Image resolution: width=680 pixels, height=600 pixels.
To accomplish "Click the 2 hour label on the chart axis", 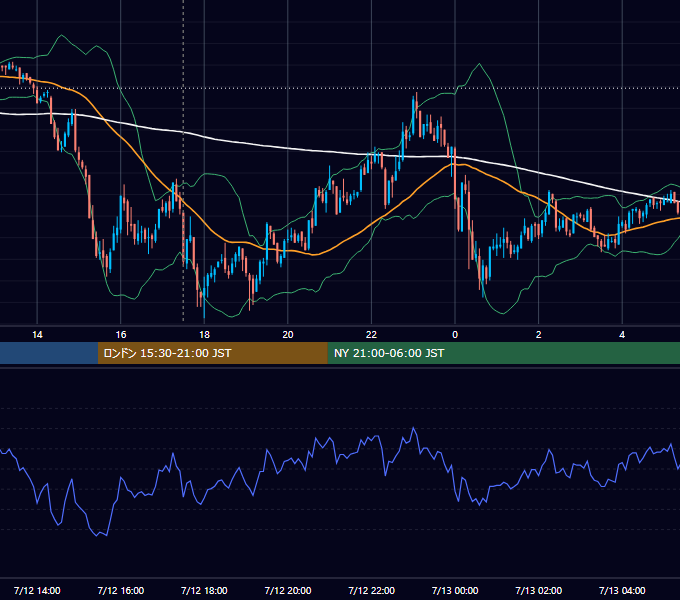I will [x=539, y=335].
